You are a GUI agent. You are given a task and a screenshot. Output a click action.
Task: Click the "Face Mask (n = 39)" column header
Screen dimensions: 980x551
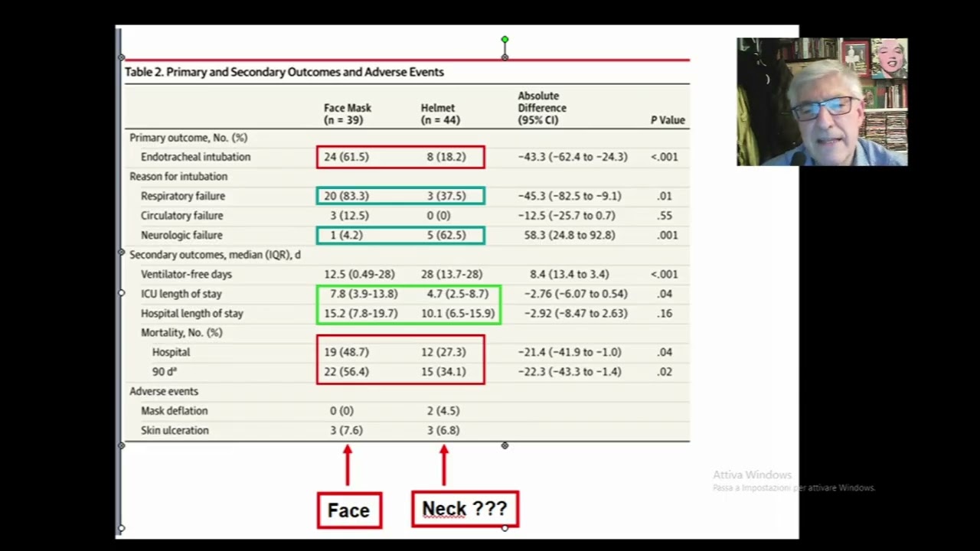[x=348, y=114]
